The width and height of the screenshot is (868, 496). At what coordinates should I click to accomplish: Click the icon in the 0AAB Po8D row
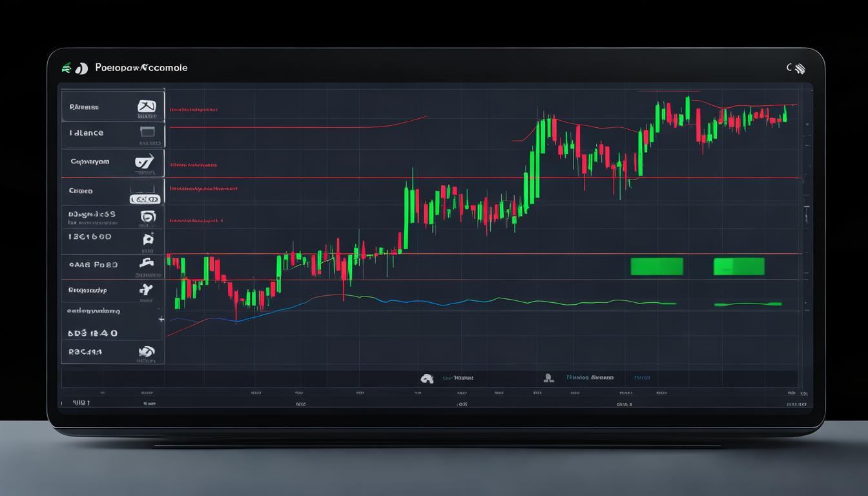147,263
